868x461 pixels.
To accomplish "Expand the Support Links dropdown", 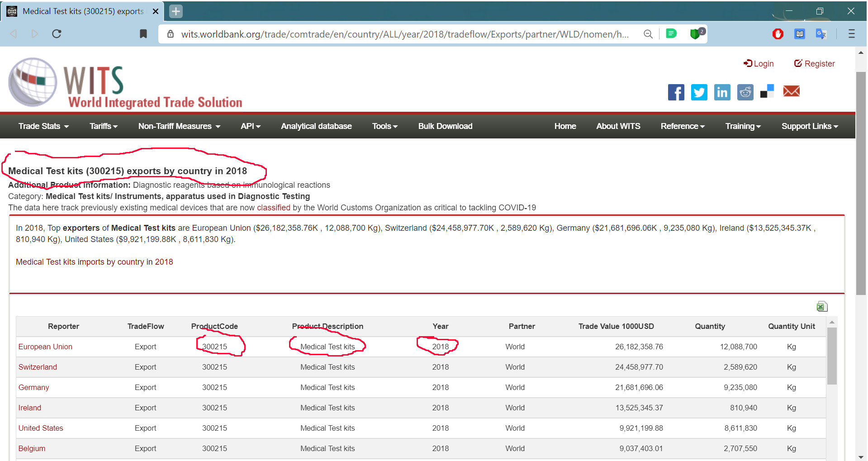I will click(810, 126).
